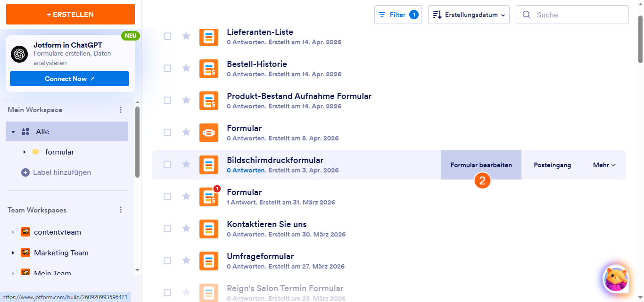
Task: Click the Connect Now button
Action: pyautogui.click(x=69, y=79)
